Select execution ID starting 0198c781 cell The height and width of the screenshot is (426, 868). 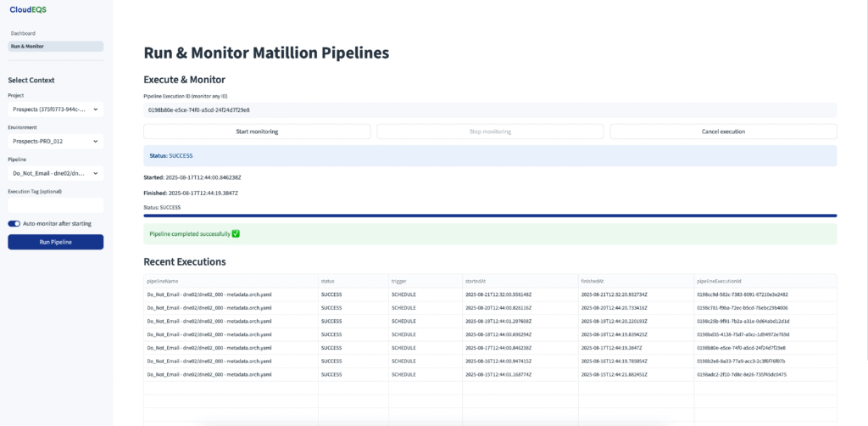point(765,308)
